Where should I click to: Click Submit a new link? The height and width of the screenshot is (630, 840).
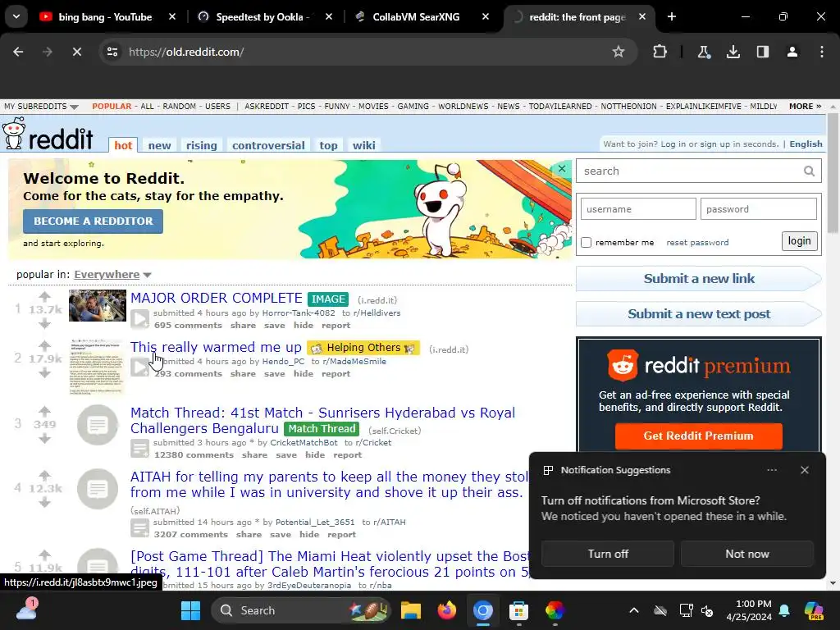click(x=699, y=279)
